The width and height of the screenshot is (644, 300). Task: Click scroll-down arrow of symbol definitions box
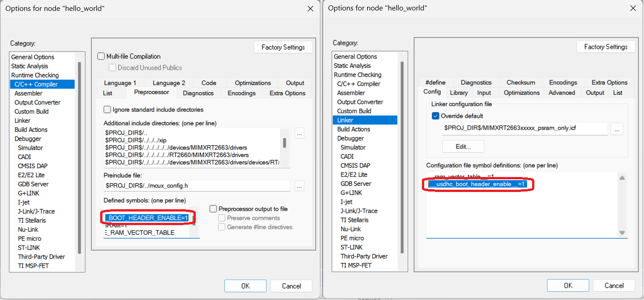click(x=622, y=233)
